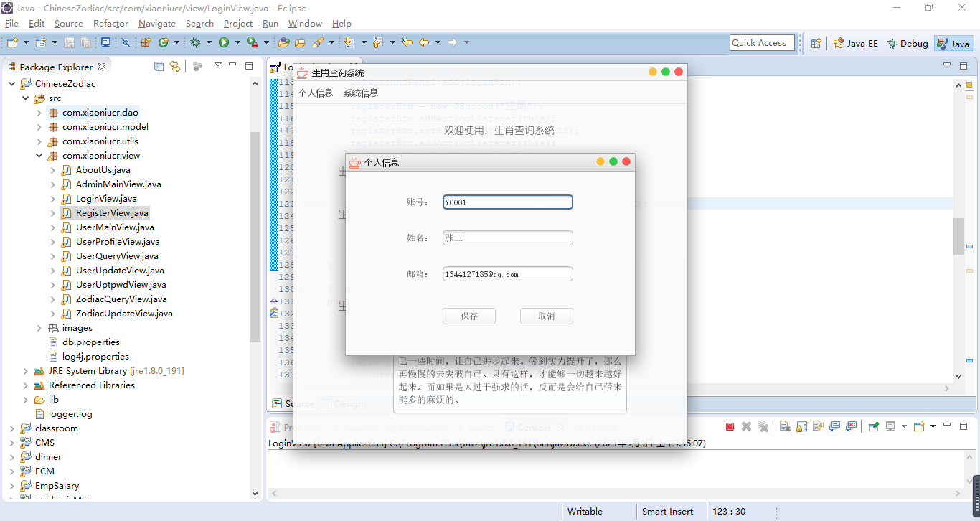Open the Source menu

pos(69,24)
